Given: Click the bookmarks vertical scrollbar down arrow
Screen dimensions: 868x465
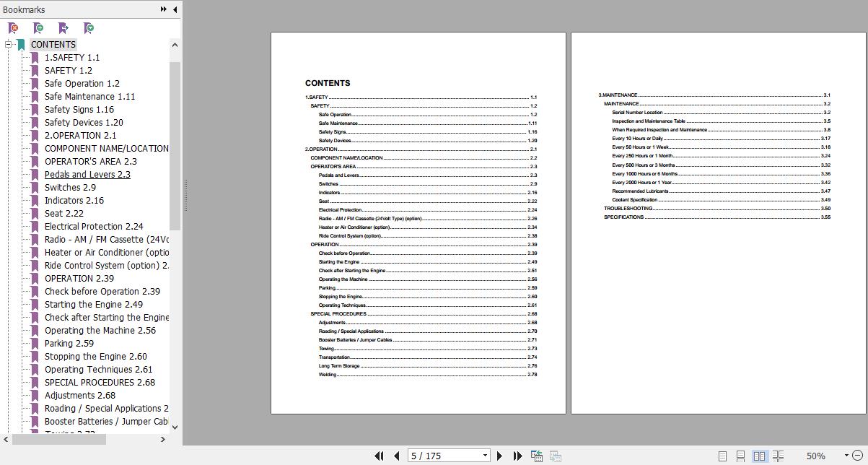Looking at the screenshot, I should click(175, 427).
